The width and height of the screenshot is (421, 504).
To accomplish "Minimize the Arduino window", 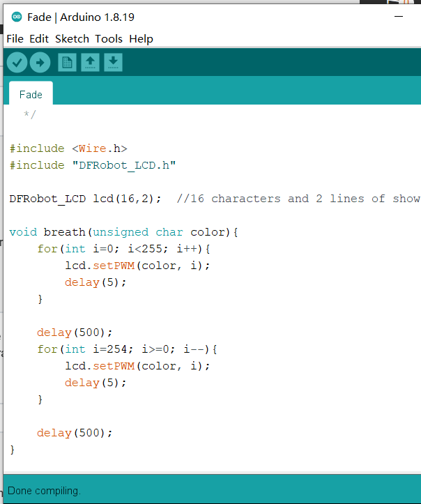I will 399,17.
